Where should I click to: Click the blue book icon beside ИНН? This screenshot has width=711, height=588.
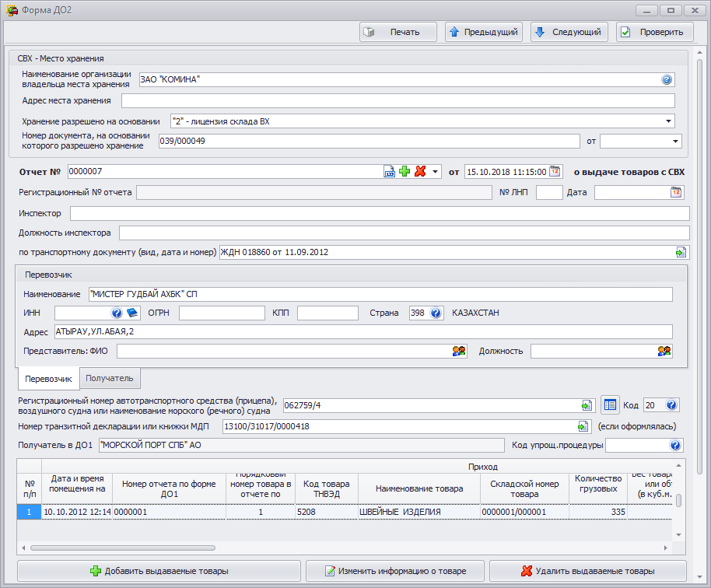[x=132, y=313]
